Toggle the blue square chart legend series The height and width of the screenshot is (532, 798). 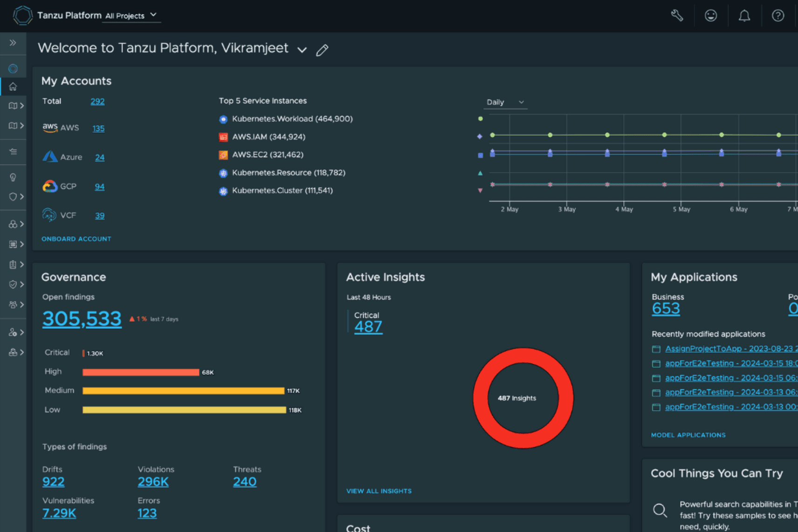pos(480,155)
